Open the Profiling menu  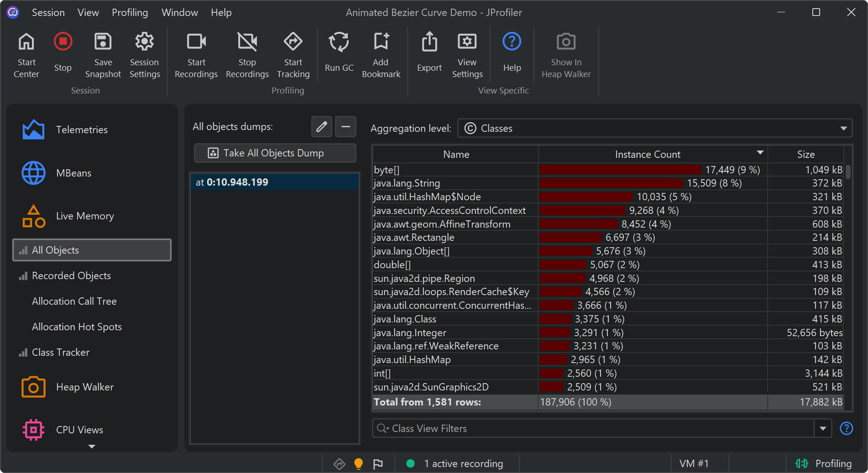pos(130,12)
